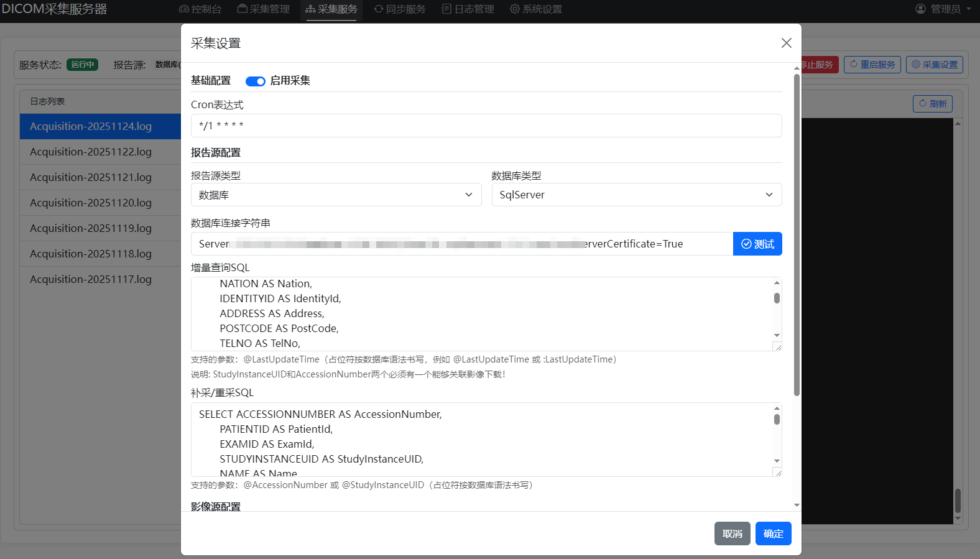
Task: Click the 管理员 user avatar icon
Action: [x=921, y=9]
